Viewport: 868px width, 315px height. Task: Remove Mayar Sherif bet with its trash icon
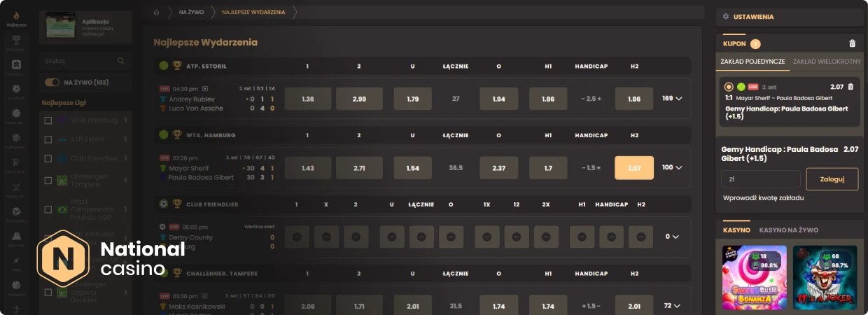pyautogui.click(x=850, y=87)
